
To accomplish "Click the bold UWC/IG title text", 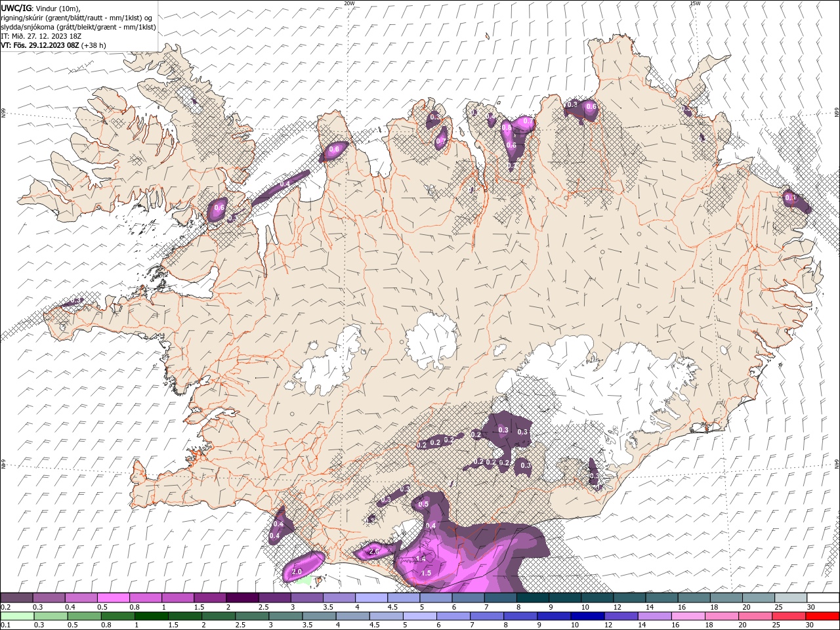I will pyautogui.click(x=15, y=8).
